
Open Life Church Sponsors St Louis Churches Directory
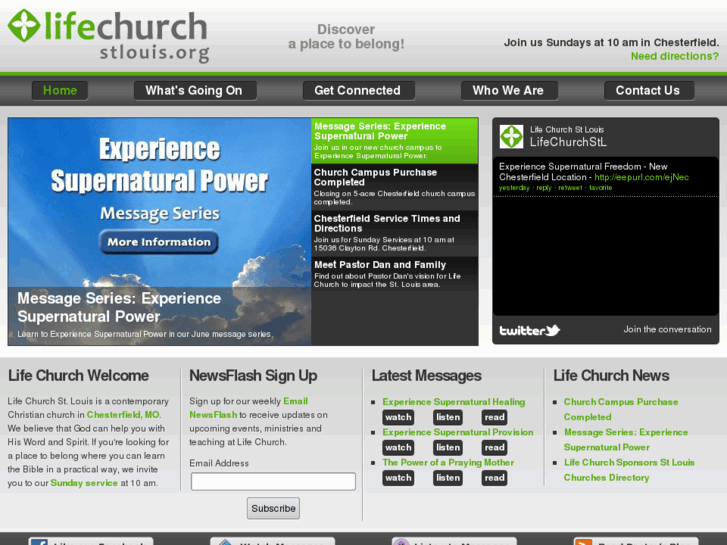[629, 470]
